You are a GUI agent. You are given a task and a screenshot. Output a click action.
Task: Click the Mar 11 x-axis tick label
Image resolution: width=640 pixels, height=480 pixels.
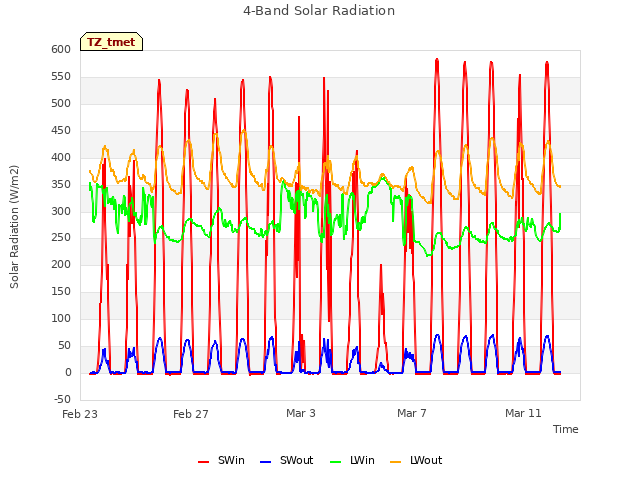(523, 413)
